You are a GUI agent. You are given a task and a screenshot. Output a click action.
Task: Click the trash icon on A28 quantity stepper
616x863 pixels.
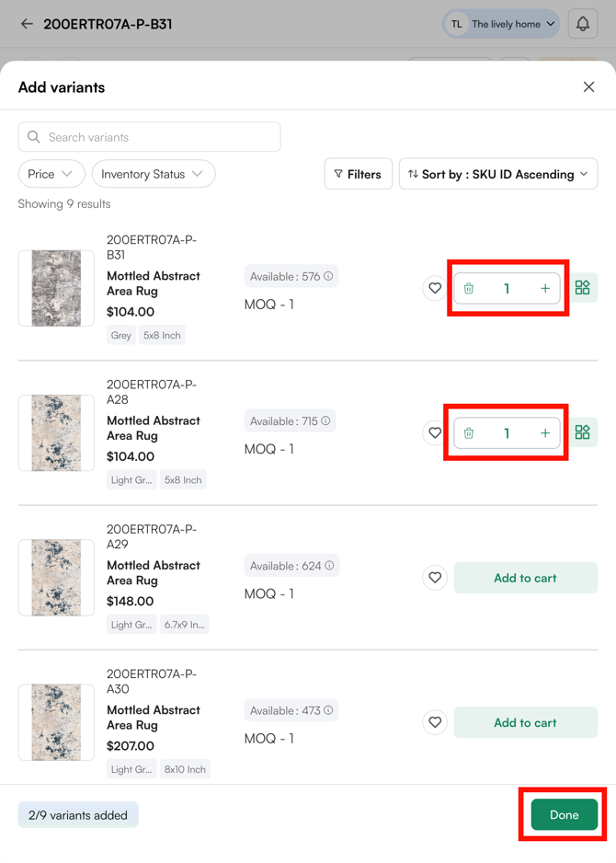469,432
